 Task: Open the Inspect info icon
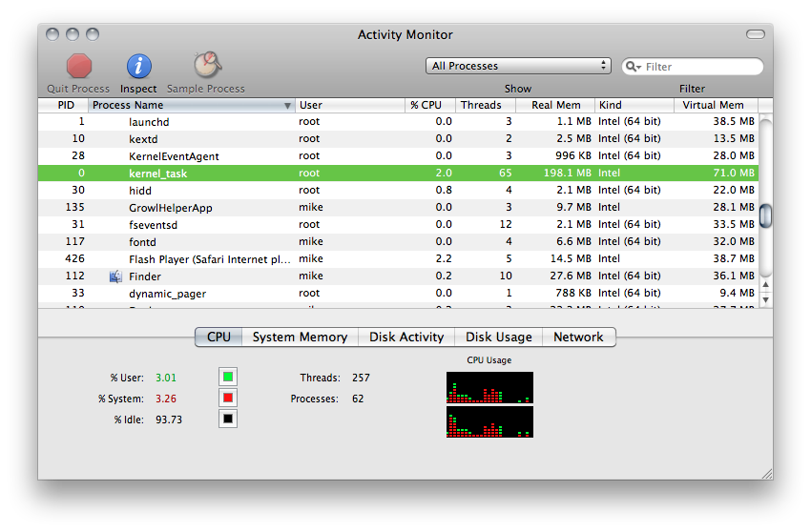pyautogui.click(x=138, y=66)
